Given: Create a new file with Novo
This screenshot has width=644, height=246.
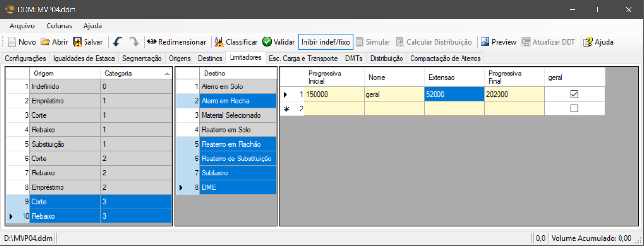Looking at the screenshot, I should point(22,42).
